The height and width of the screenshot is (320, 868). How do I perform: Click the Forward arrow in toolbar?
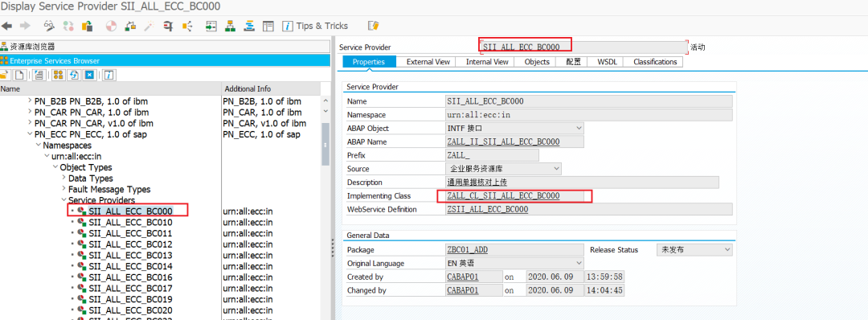click(x=25, y=26)
